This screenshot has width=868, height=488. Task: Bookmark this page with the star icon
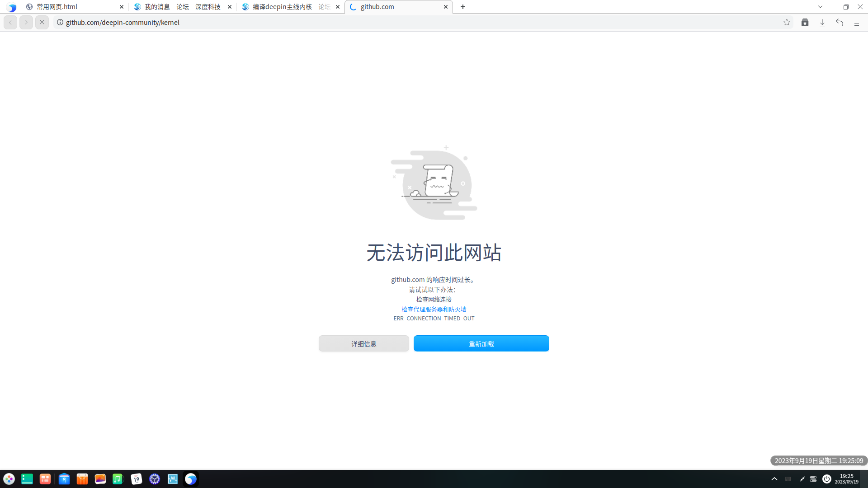coord(787,22)
